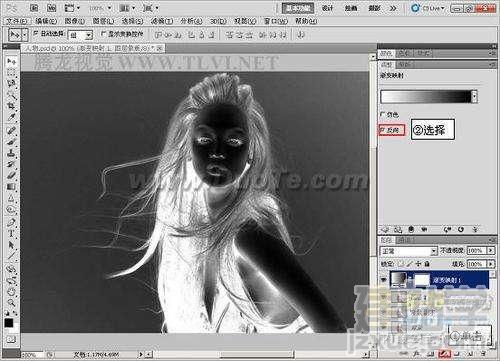The width and height of the screenshot is (500, 361).
Task: Open the 帮助(H) menu
Action: [306, 21]
